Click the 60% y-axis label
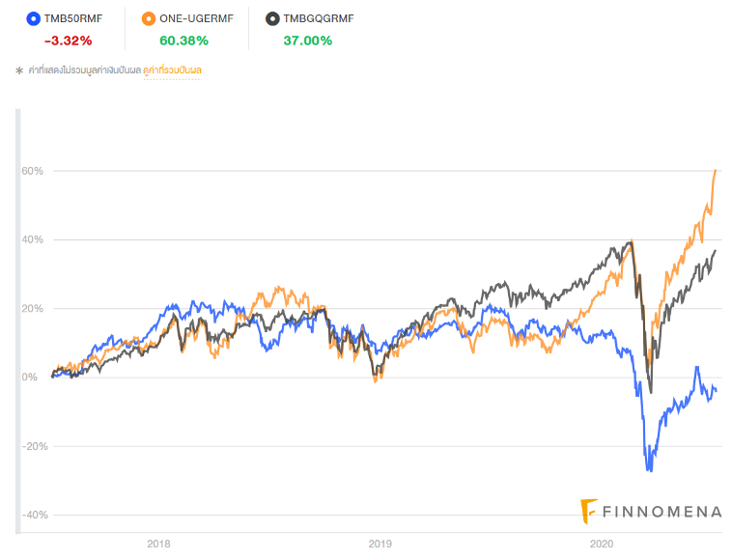This screenshot has height=560, width=732. pyautogui.click(x=33, y=171)
